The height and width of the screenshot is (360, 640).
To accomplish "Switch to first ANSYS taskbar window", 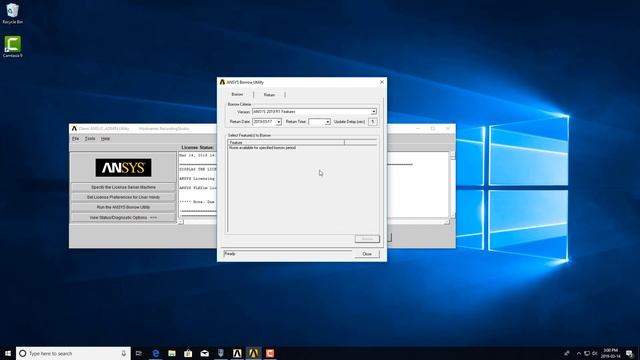I will coord(237,353).
